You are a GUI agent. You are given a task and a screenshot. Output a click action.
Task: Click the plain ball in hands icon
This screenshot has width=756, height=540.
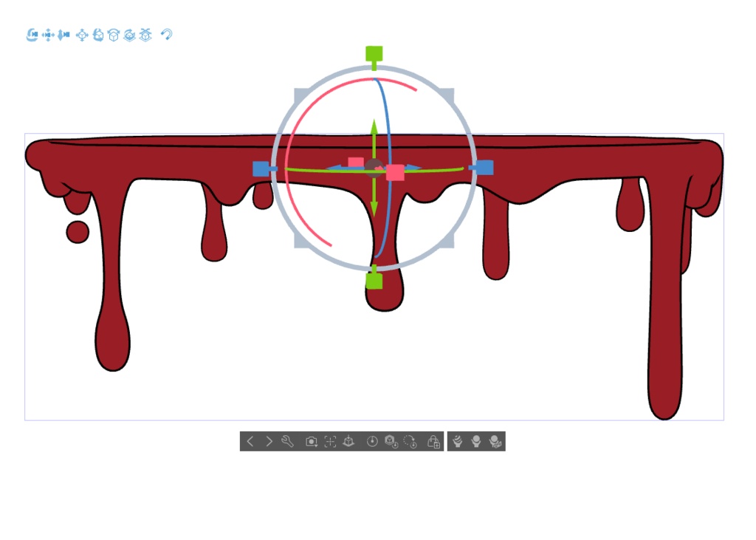tap(476, 441)
